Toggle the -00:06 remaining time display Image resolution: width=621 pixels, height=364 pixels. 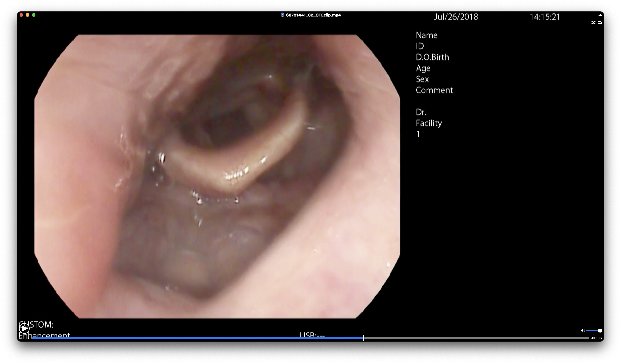point(596,338)
